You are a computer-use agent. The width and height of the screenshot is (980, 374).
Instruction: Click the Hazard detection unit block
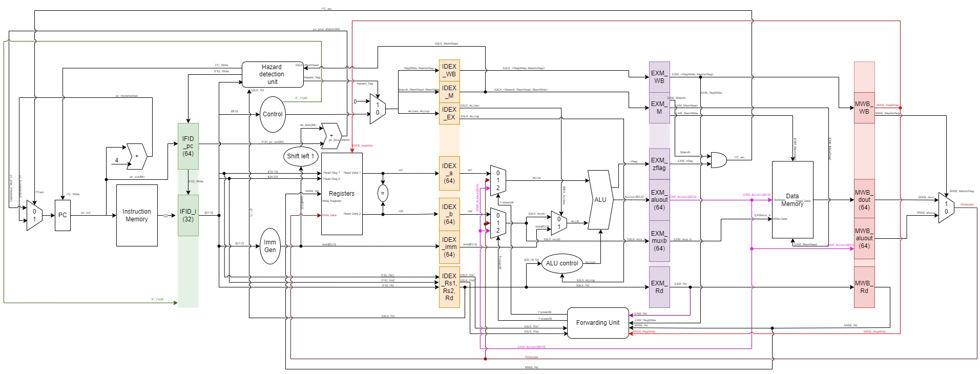[273, 74]
